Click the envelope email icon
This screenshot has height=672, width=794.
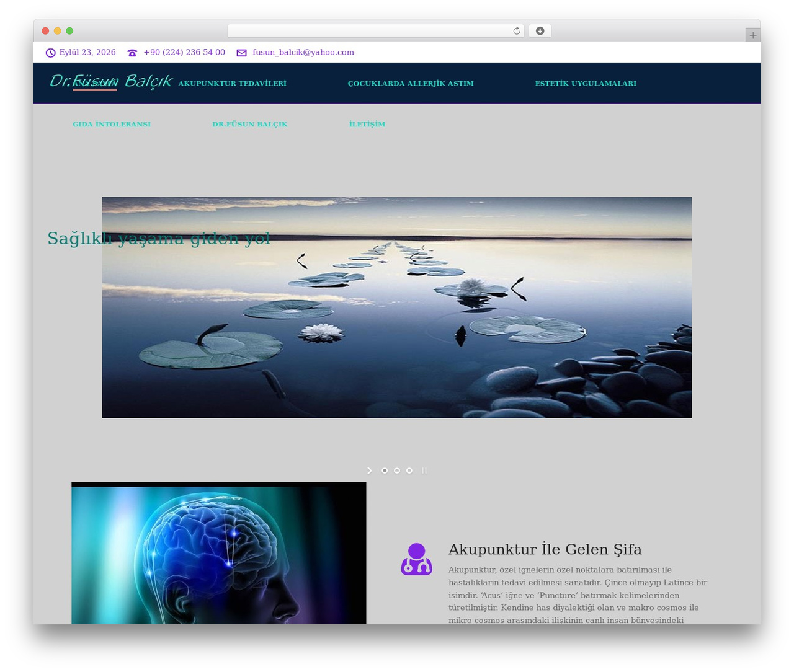pos(241,53)
